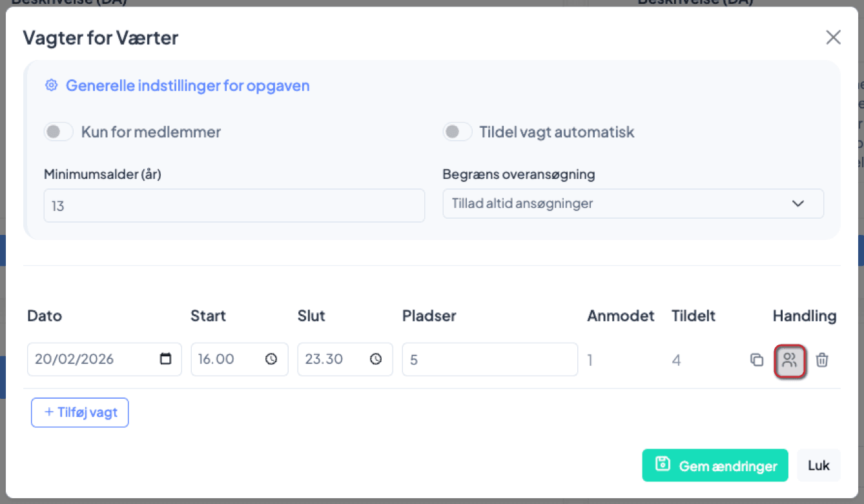Click the chevron beside Tillad altid ansøgninger
Image resolution: width=864 pixels, height=504 pixels.
pyautogui.click(x=799, y=203)
